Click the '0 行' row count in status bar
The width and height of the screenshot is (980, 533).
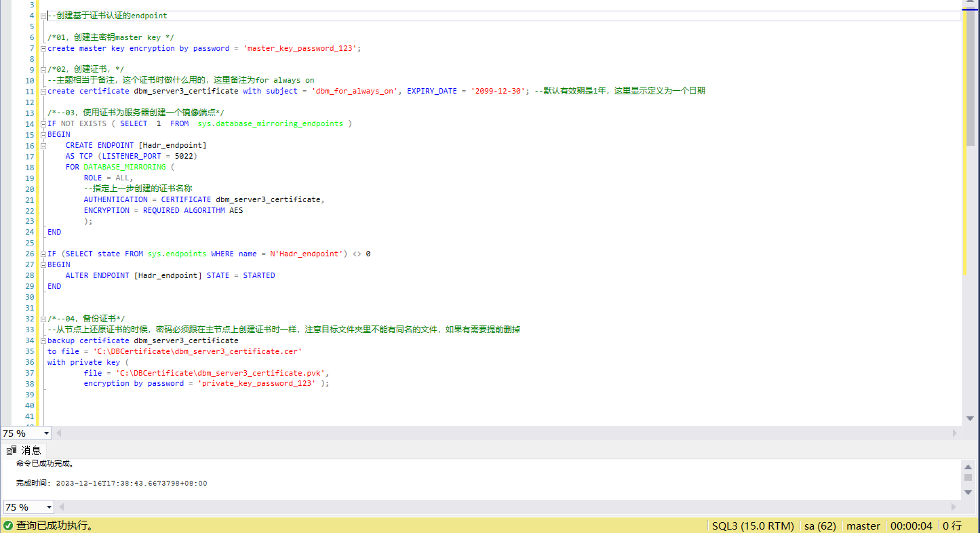coord(952,526)
